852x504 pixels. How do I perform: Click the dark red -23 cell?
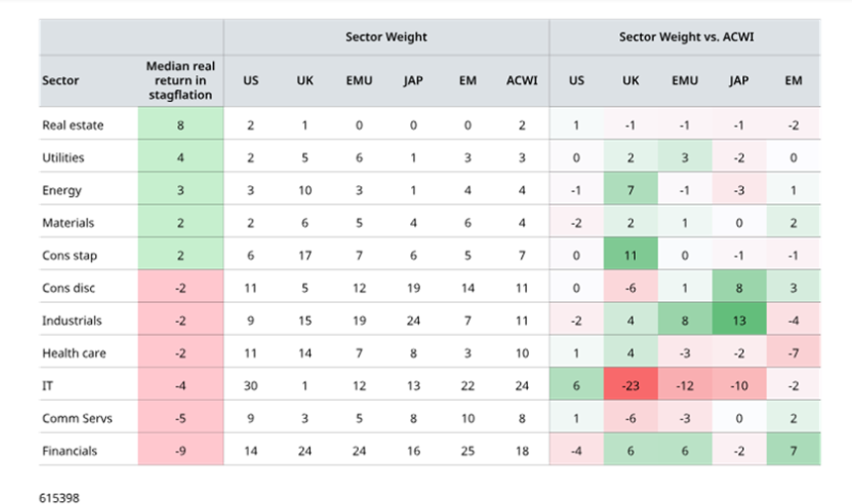click(630, 385)
